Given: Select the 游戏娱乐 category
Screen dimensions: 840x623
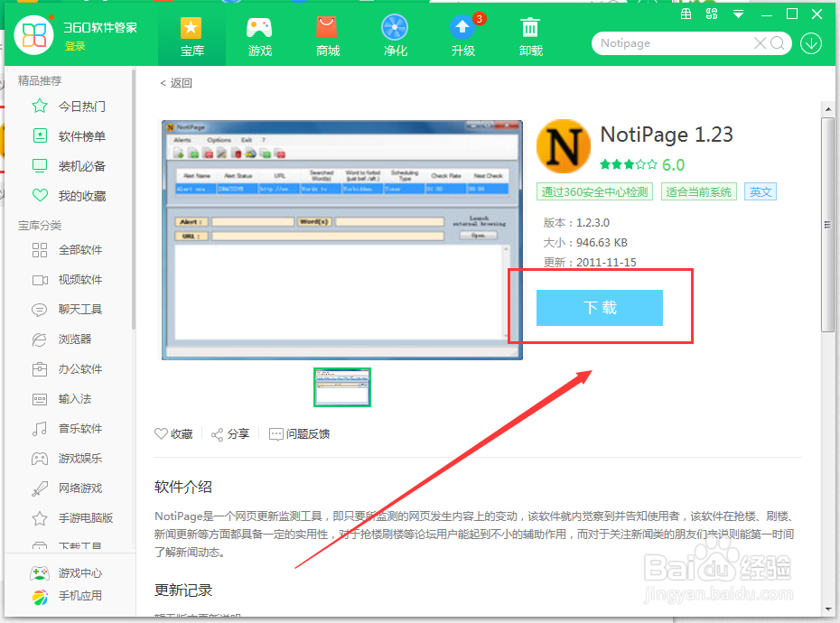Looking at the screenshot, I should click(69, 458).
